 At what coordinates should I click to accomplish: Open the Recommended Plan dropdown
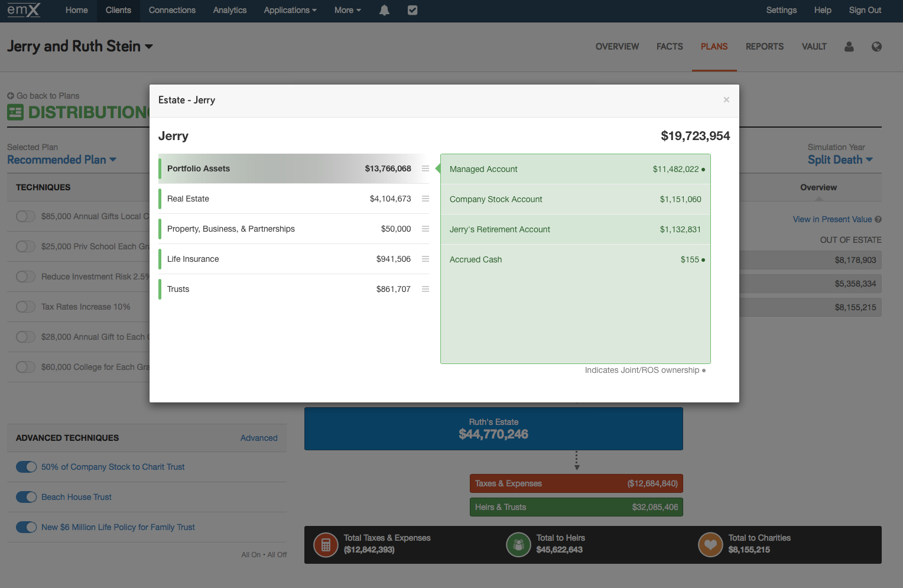pos(62,160)
